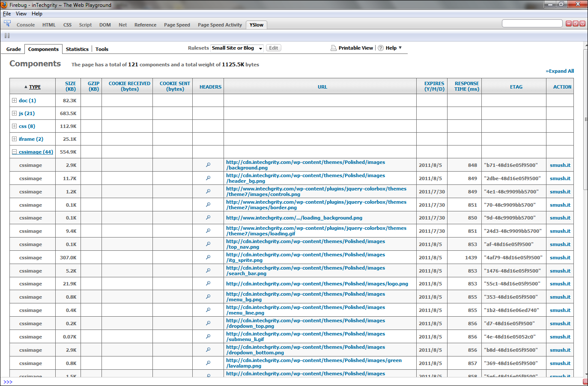The width and height of the screenshot is (588, 386).
Task: Open headers magnifier for dropdown_top.png row
Action: (x=208, y=323)
